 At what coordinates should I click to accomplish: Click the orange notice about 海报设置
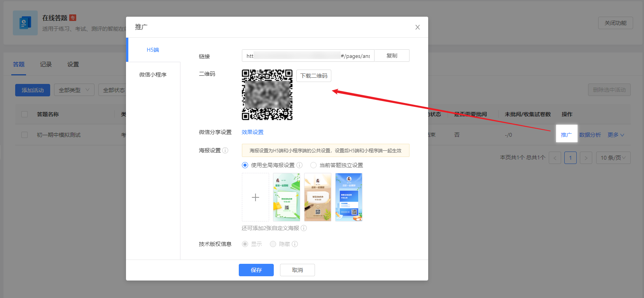pos(325,150)
